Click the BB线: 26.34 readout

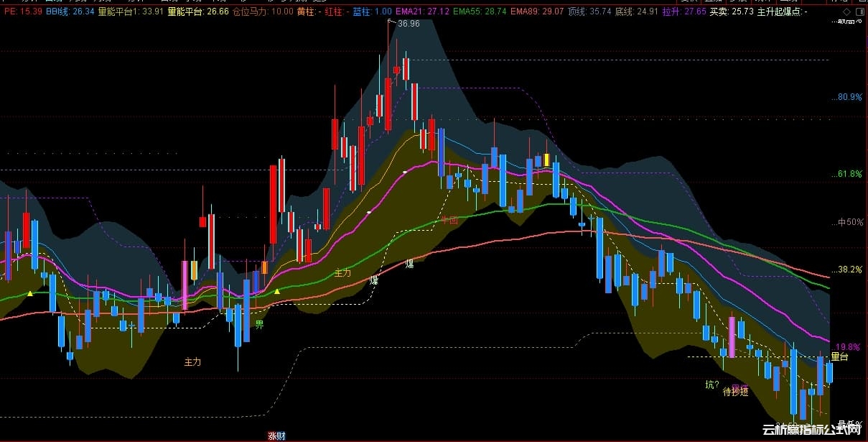point(70,12)
